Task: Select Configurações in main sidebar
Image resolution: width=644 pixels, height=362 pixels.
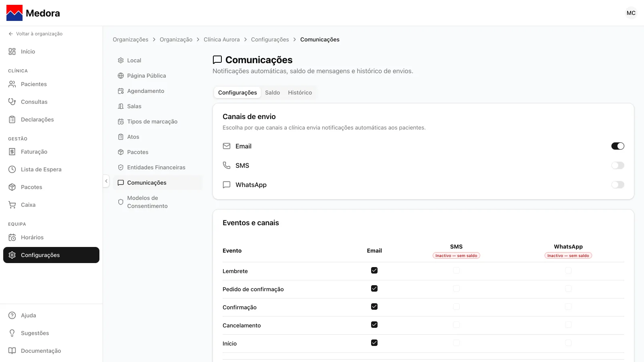Action: [x=51, y=255]
